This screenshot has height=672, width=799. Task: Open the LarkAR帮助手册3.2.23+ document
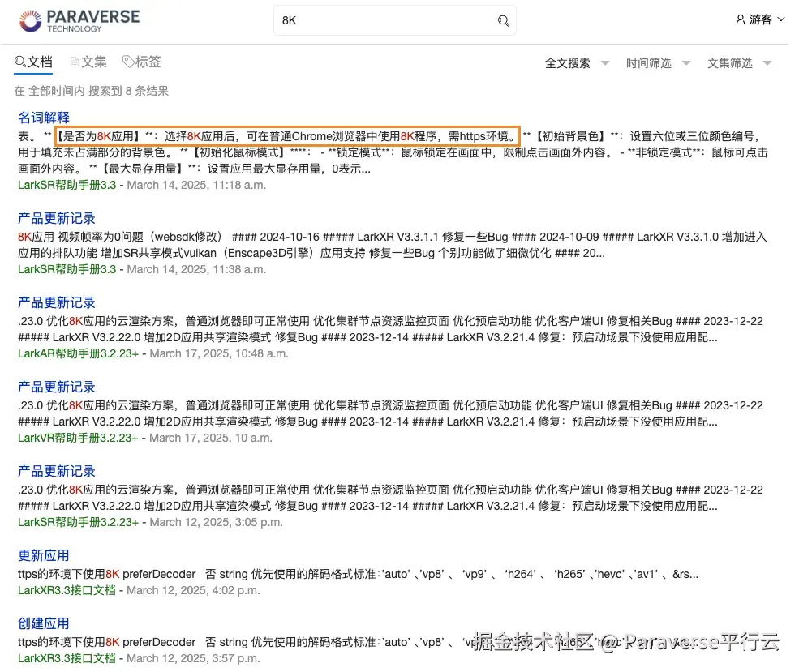point(75,353)
